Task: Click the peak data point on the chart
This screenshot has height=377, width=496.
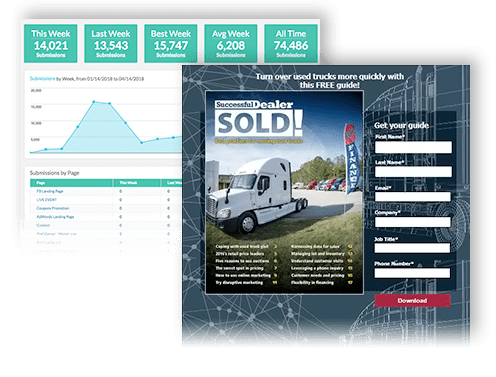Action: (x=94, y=101)
